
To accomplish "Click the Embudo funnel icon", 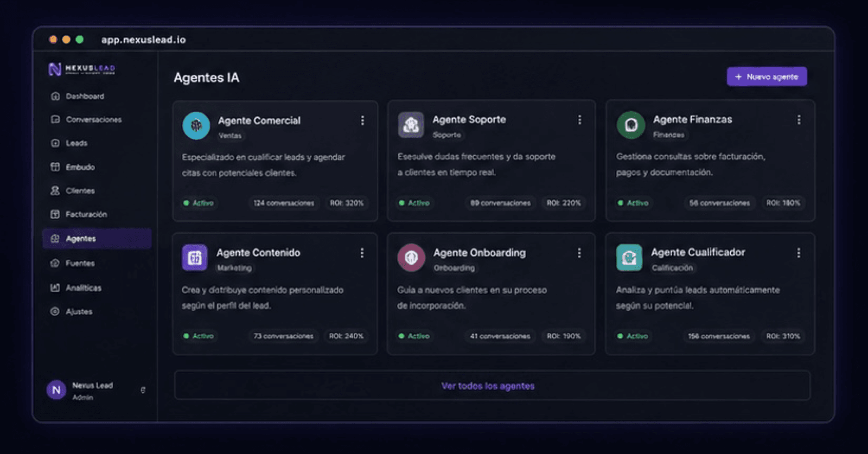I will click(55, 167).
